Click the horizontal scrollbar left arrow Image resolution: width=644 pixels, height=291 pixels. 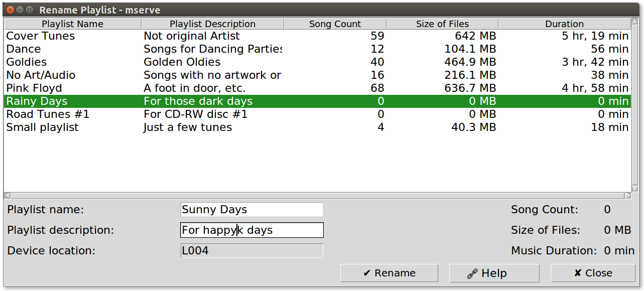point(7,196)
